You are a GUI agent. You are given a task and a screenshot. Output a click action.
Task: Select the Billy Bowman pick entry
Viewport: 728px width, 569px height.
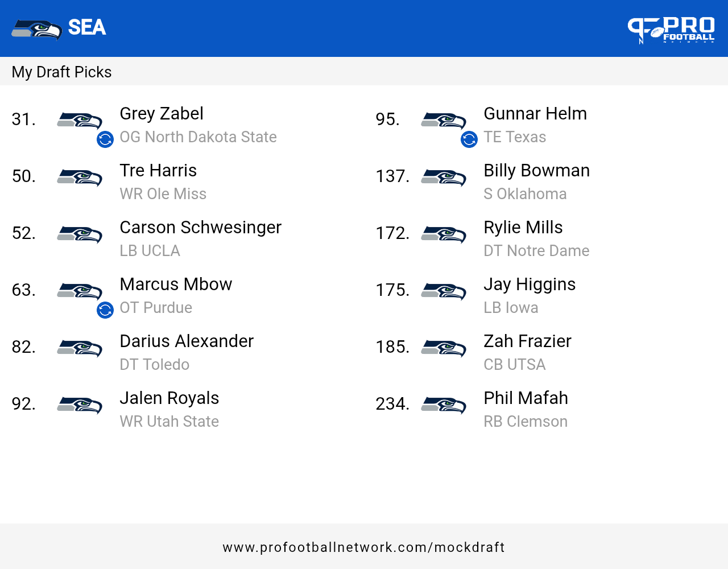click(536, 171)
